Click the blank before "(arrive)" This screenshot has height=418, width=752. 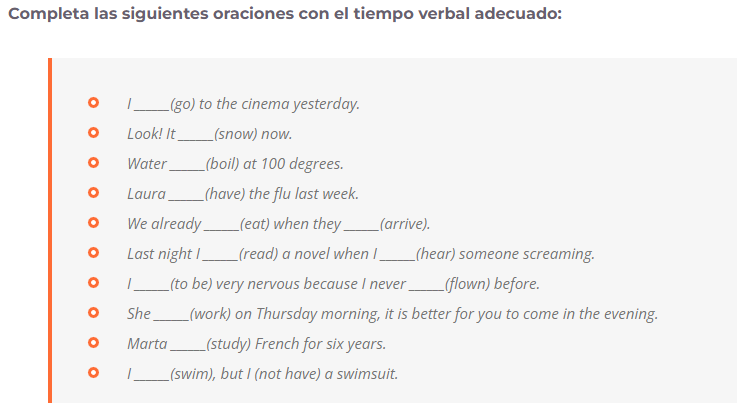click(x=362, y=228)
